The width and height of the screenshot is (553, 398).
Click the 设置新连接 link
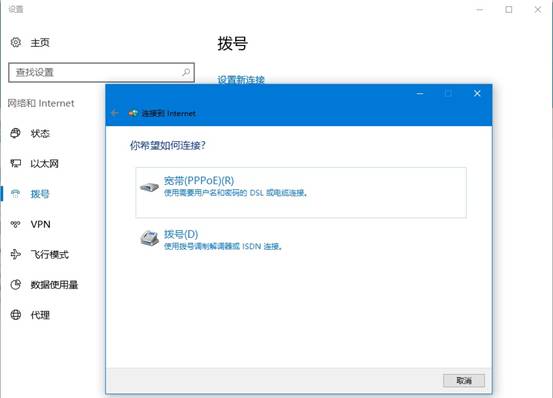[241, 80]
